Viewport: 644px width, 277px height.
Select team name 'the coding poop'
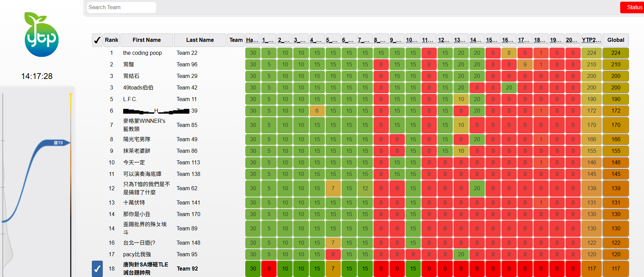142,53
